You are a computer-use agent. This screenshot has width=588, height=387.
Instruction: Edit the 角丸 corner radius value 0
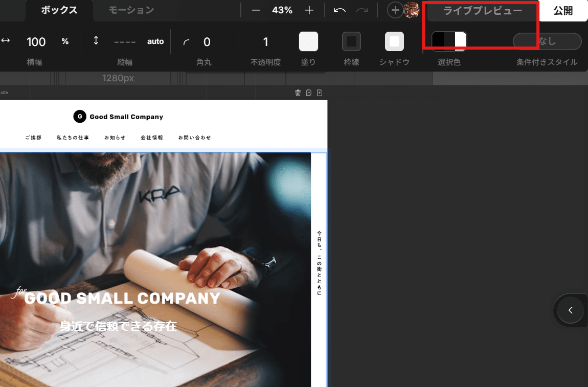coord(207,41)
